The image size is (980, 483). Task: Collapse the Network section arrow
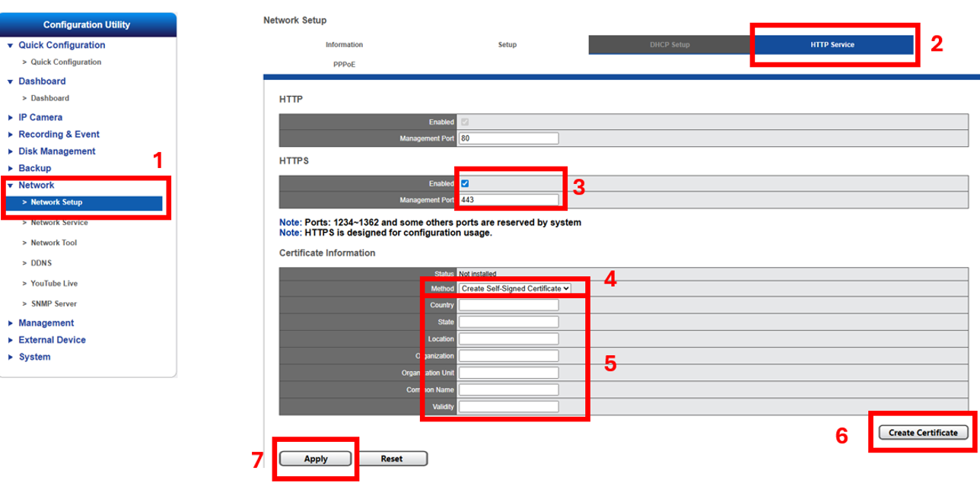11,186
